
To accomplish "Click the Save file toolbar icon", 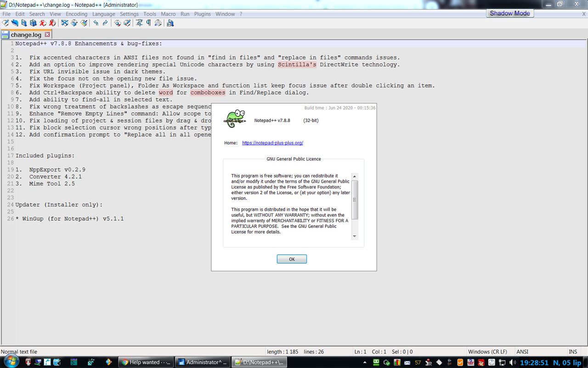I will pyautogui.click(x=24, y=23).
